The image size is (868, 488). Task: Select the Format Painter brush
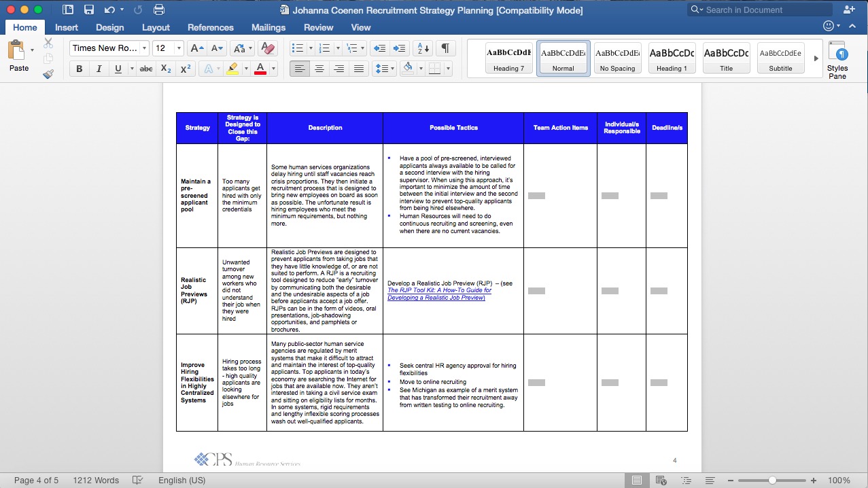48,74
